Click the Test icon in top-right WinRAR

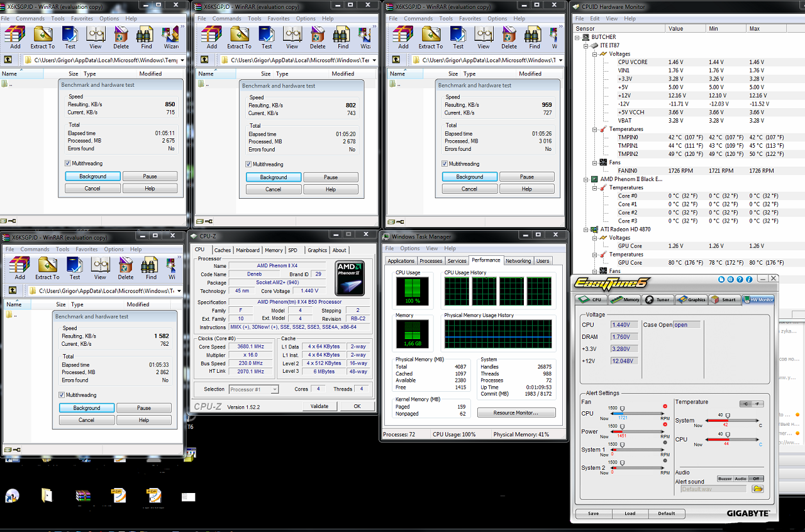coord(458,37)
